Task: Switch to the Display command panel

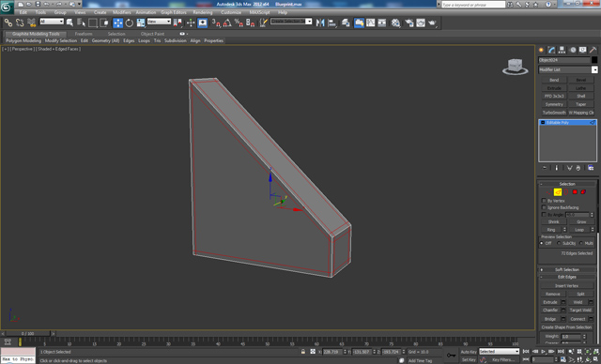Action: [582, 50]
